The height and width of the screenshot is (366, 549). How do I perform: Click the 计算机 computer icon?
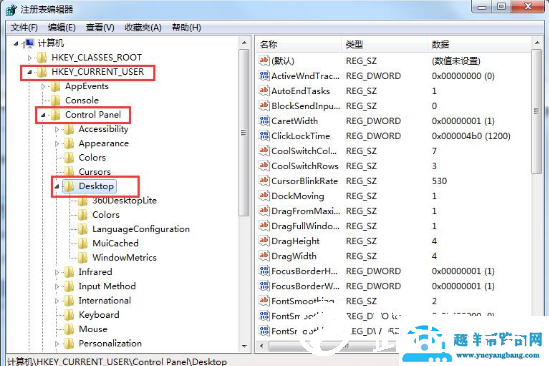28,43
